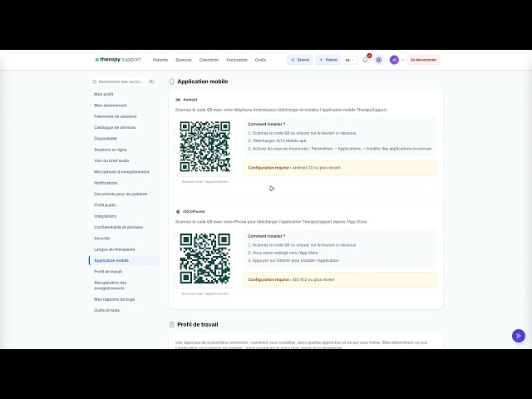
Task: Click the add Séance button
Action: click(x=300, y=60)
